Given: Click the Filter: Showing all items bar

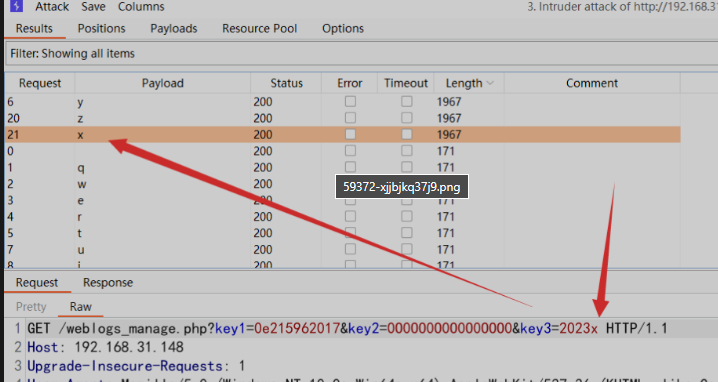Looking at the screenshot, I should 362,54.
